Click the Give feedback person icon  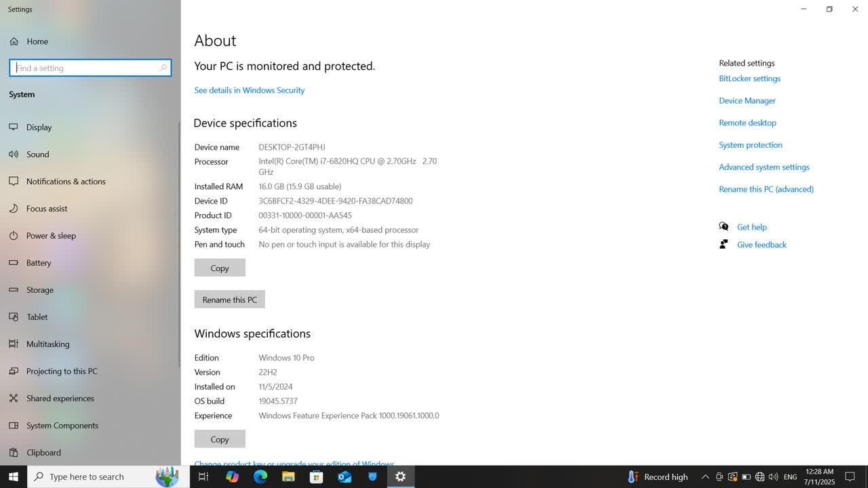click(724, 244)
